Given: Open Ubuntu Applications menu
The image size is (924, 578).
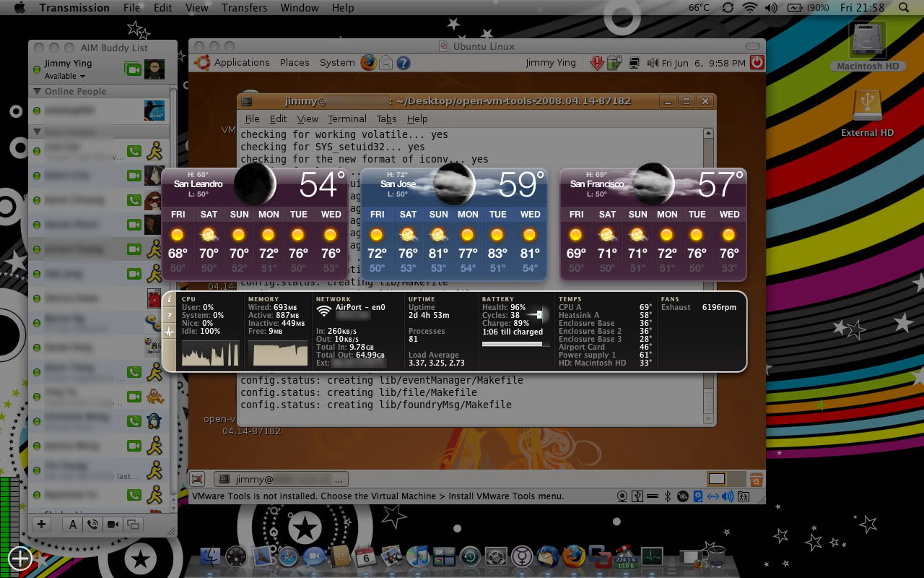Looking at the screenshot, I should click(242, 63).
